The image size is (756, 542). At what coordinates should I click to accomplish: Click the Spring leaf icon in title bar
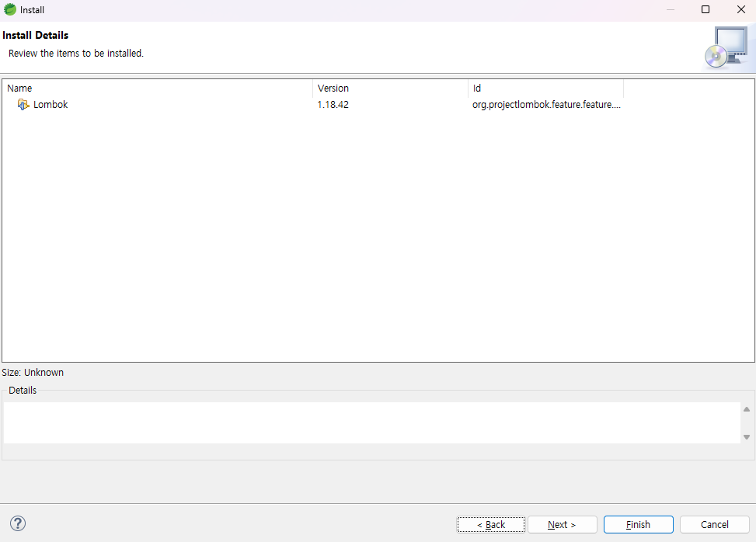(9, 9)
